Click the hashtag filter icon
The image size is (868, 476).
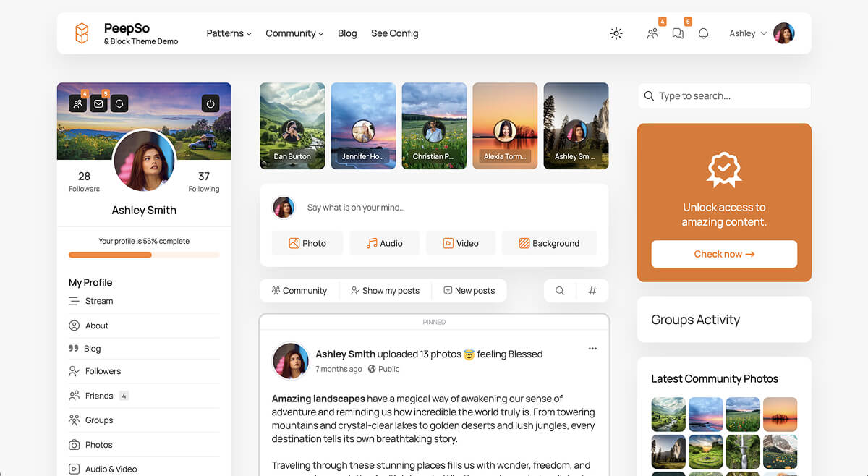[592, 291]
